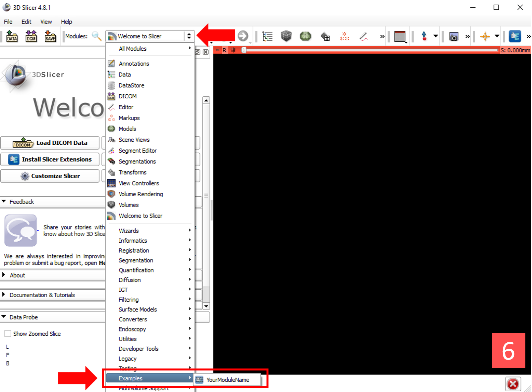
Task: Click the panel scrollbar up arrow
Action: [206, 100]
